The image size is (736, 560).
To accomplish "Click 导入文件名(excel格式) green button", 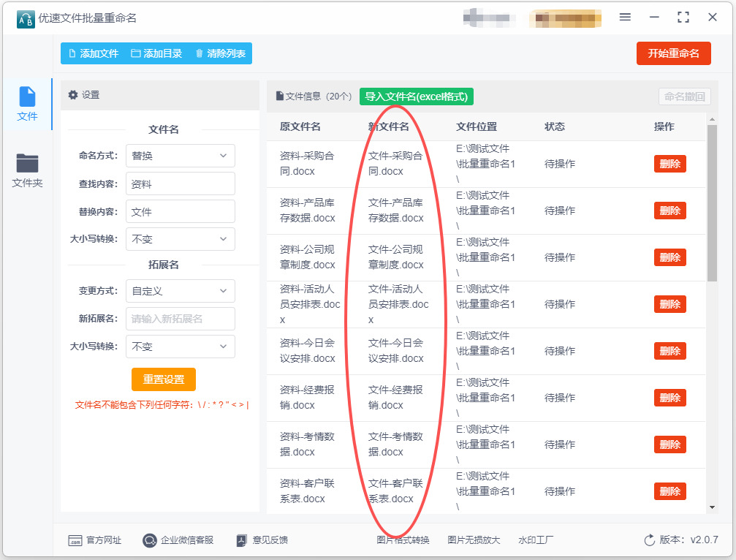I will 416,97.
